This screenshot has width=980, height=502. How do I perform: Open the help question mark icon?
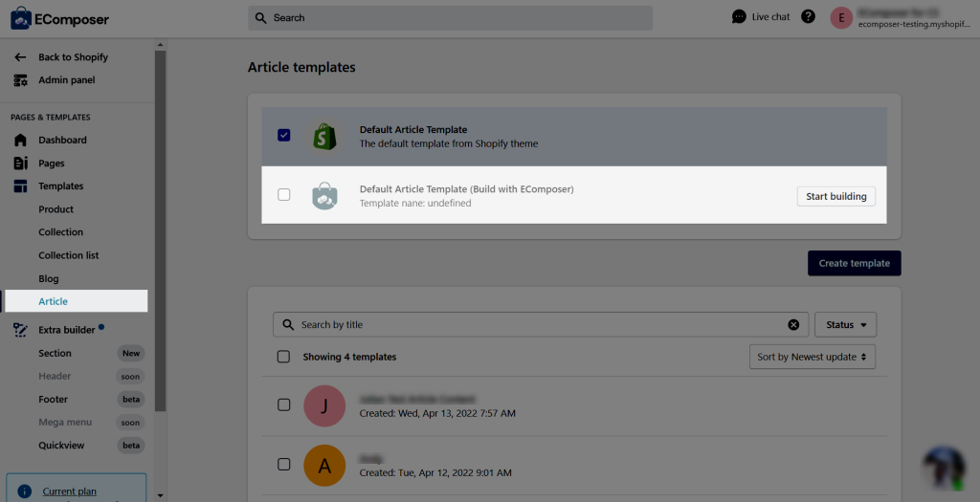point(808,17)
